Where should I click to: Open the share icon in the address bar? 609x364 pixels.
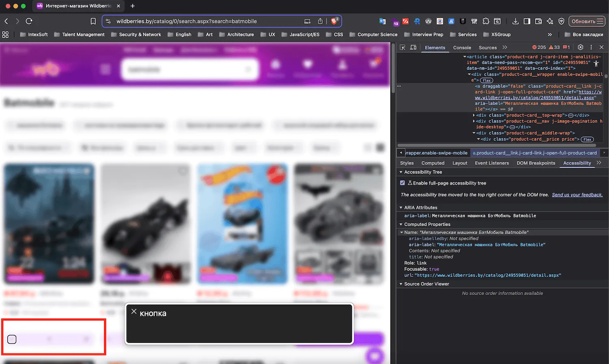click(320, 21)
